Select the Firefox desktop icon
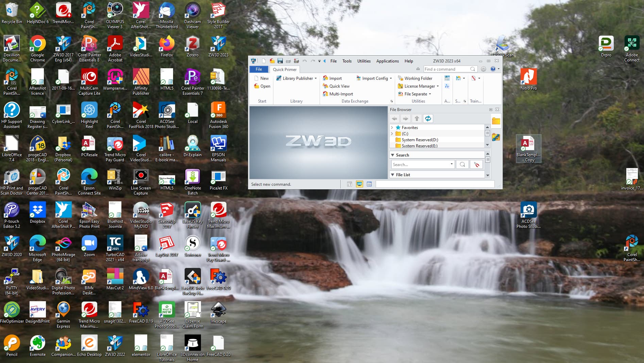Image resolution: width=644 pixels, height=363 pixels. click(x=167, y=47)
